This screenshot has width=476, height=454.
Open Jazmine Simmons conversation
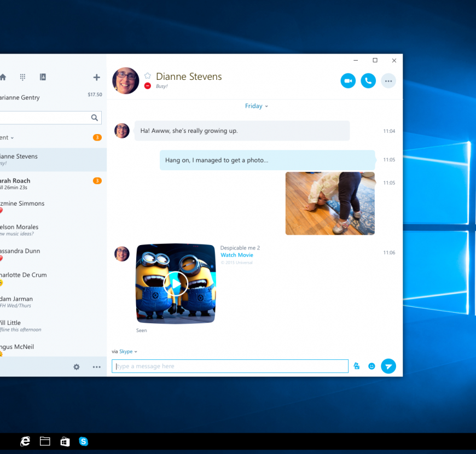[53, 207]
